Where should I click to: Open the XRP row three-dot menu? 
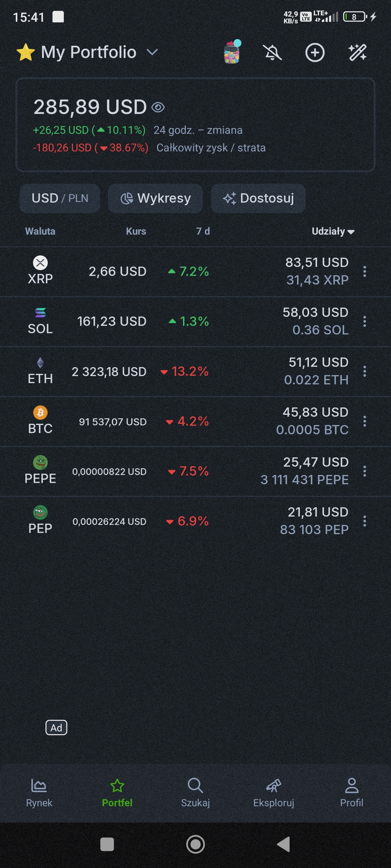pos(365,271)
